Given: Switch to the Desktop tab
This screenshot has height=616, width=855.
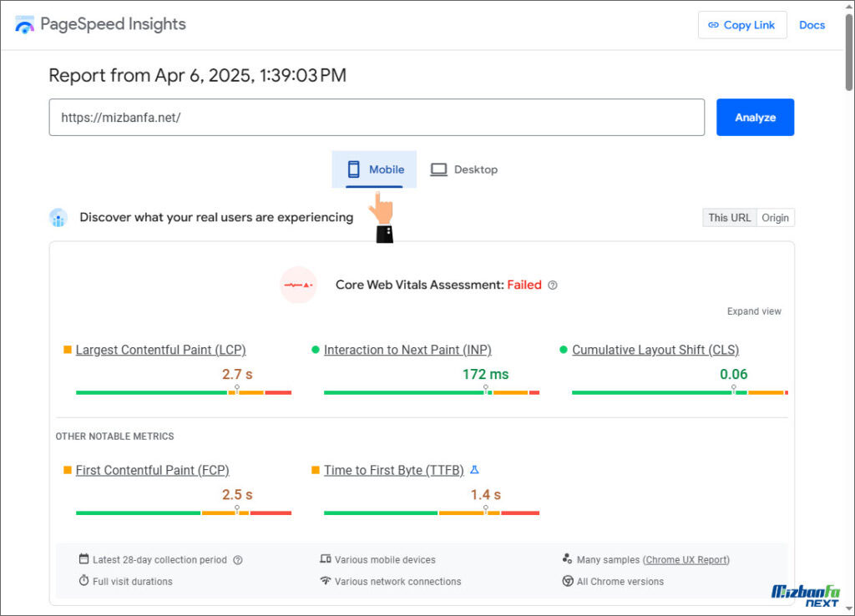Looking at the screenshot, I should 464,169.
